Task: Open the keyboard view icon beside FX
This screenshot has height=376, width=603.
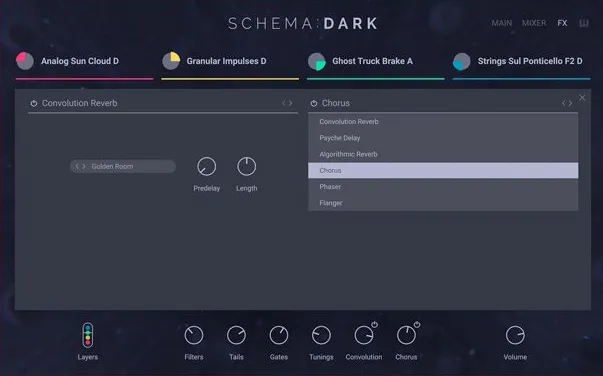Action: click(x=584, y=23)
